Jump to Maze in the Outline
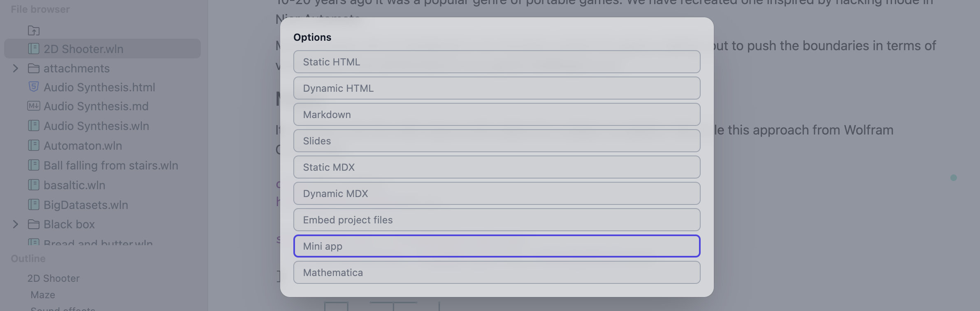The image size is (980, 311). pyautogui.click(x=43, y=295)
